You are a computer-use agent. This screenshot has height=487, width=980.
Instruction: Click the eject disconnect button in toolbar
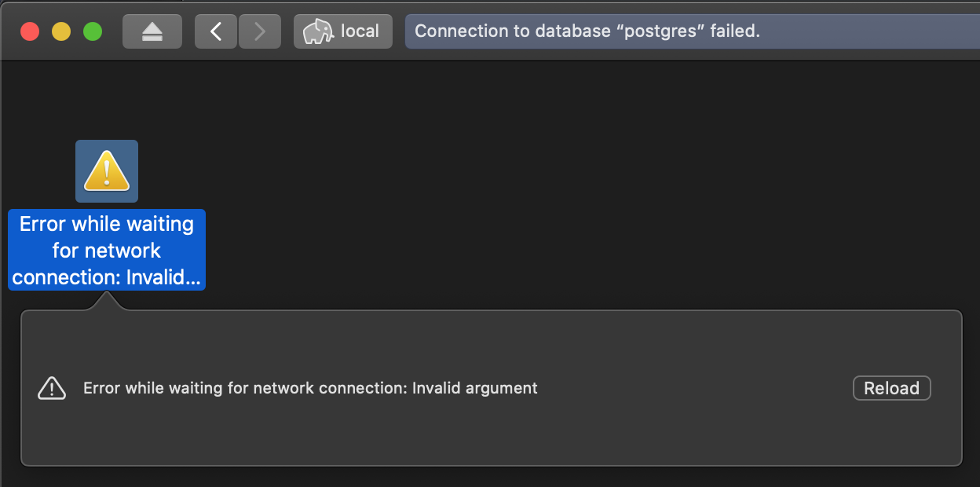[152, 31]
